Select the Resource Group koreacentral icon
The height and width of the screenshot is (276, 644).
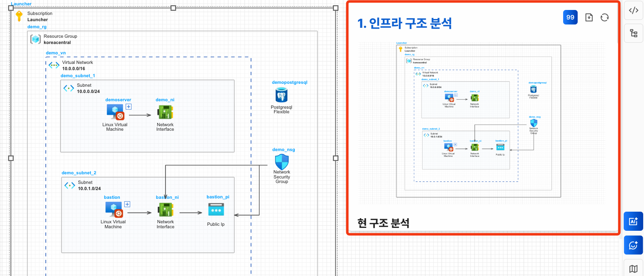[35, 39]
